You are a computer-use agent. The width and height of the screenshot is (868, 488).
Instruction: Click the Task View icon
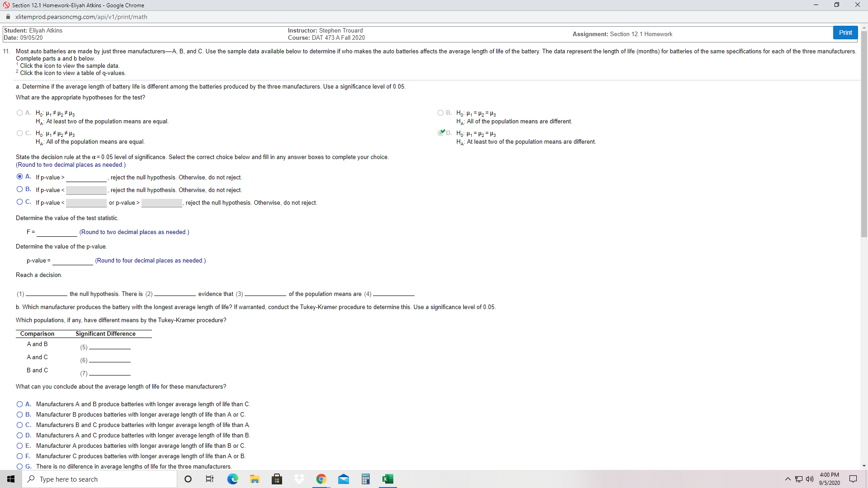click(210, 479)
